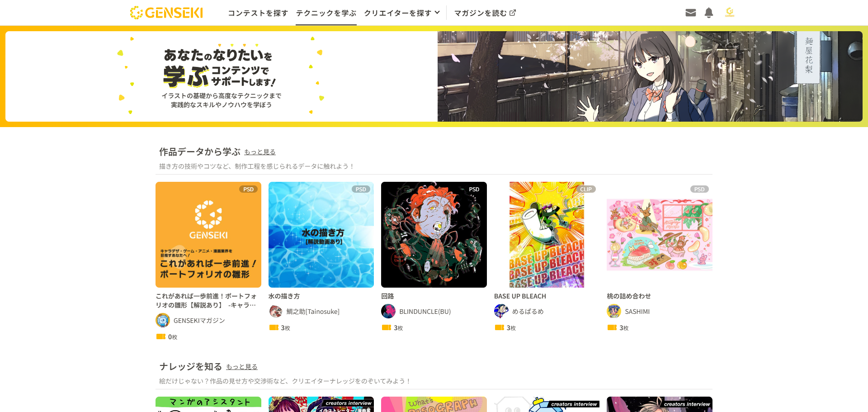The width and height of the screenshot is (868, 412).
Task: Open the mail messages icon
Action: 690,13
